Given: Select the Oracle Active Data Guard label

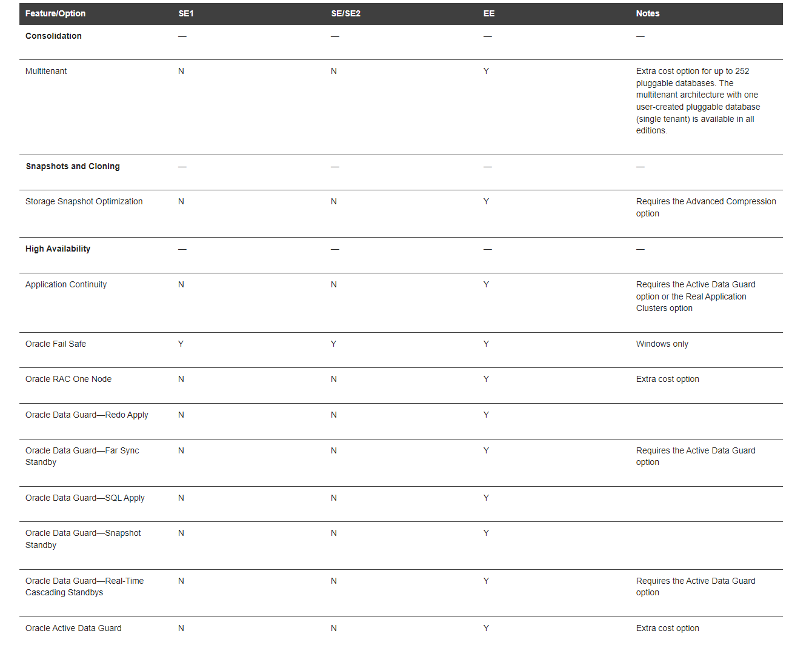Looking at the screenshot, I should click(x=73, y=628).
